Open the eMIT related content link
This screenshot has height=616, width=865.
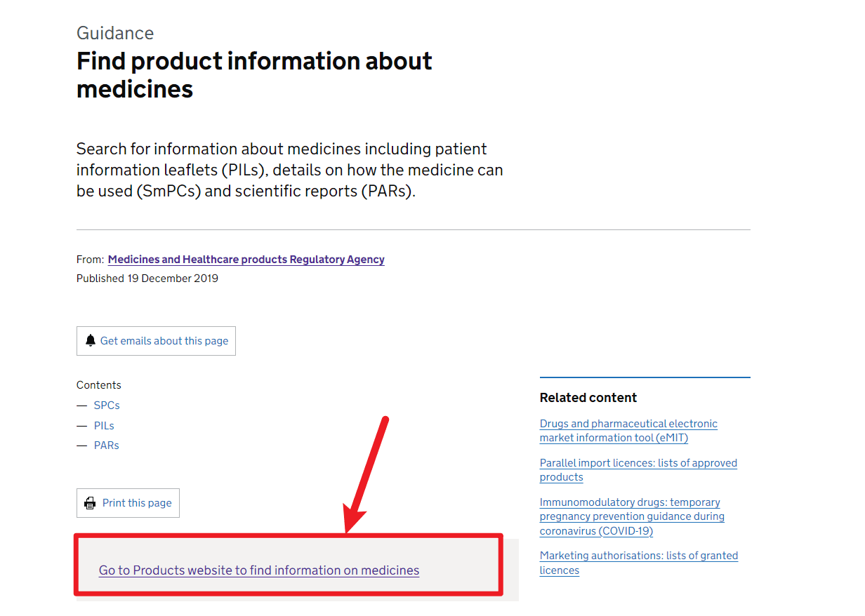tap(628, 430)
